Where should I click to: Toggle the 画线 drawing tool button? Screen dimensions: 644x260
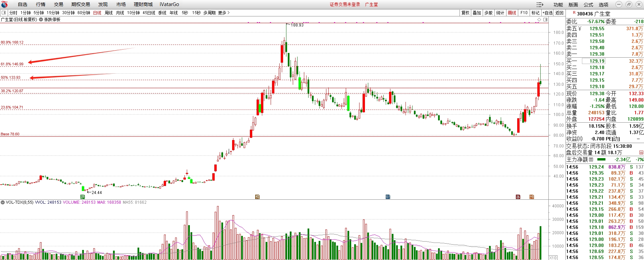[512, 13]
